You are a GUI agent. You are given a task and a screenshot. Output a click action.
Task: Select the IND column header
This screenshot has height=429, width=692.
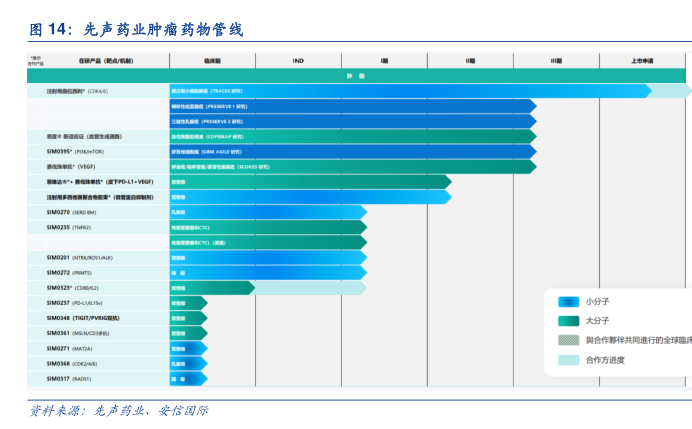tap(298, 60)
